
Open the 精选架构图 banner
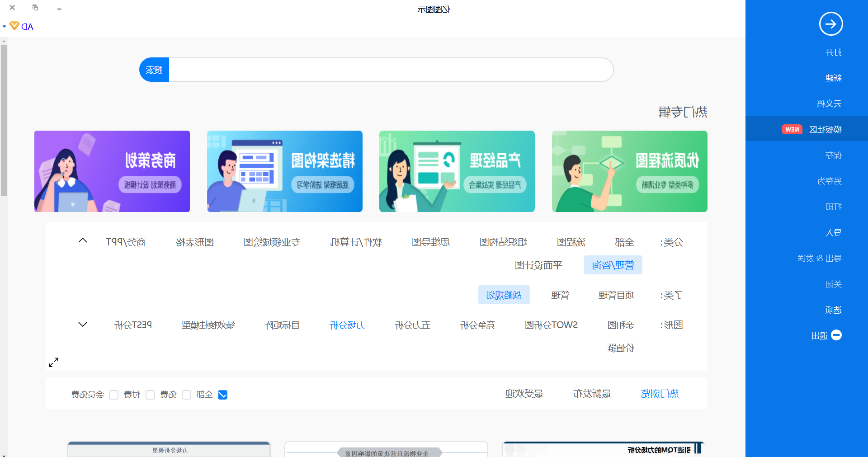(285, 171)
